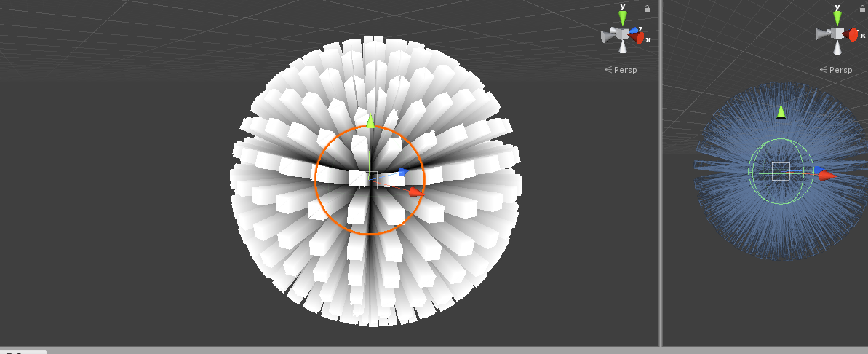Screen dimensions: 868x354
Task: Click blue Z-axis cone in shaded view's orientation gizmo
Action: tap(634, 31)
